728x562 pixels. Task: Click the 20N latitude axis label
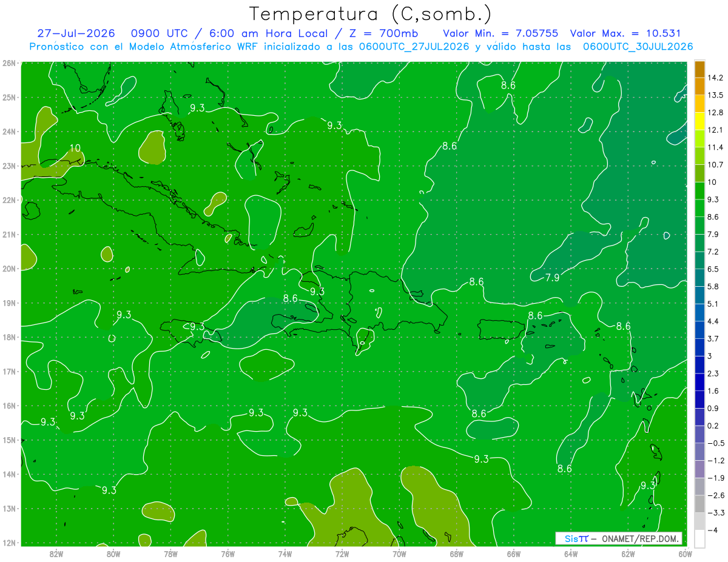tap(9, 269)
